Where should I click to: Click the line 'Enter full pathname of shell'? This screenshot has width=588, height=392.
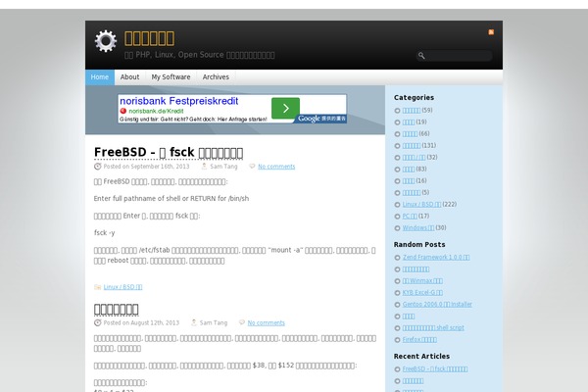pyautogui.click(x=171, y=198)
